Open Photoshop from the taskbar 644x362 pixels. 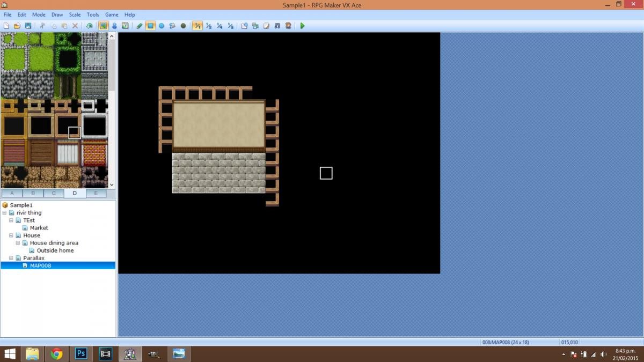point(81,354)
